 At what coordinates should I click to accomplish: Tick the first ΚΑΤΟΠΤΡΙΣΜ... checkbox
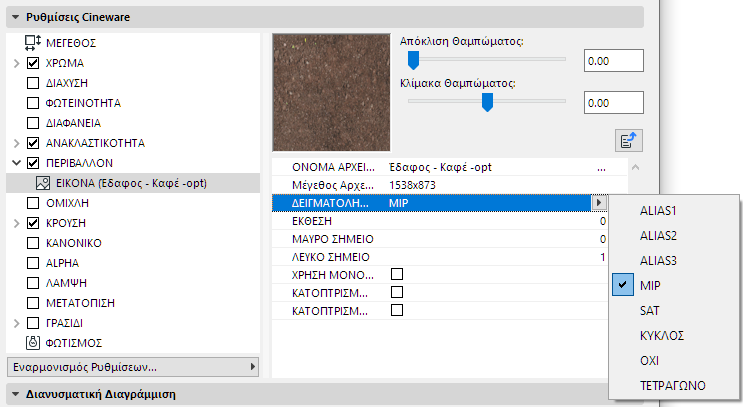397,292
